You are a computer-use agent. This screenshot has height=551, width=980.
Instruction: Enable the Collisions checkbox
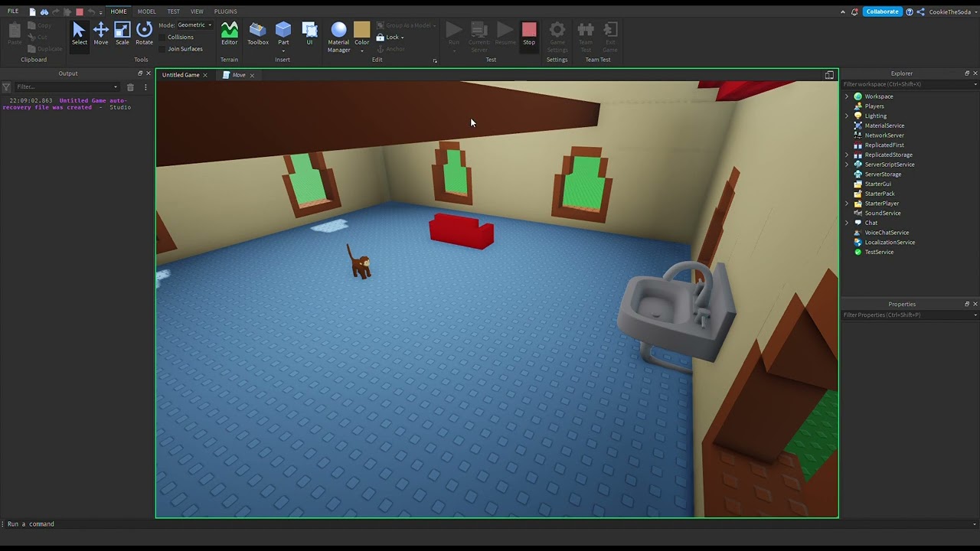coord(163,37)
